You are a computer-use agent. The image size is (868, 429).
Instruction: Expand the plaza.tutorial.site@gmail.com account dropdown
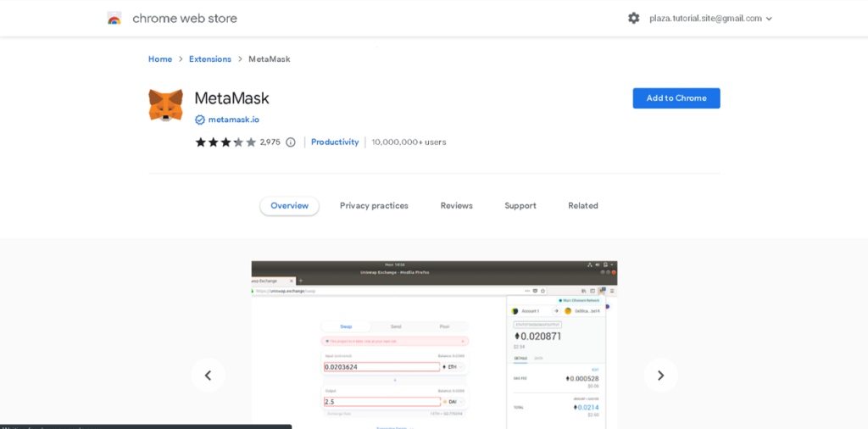pos(711,19)
